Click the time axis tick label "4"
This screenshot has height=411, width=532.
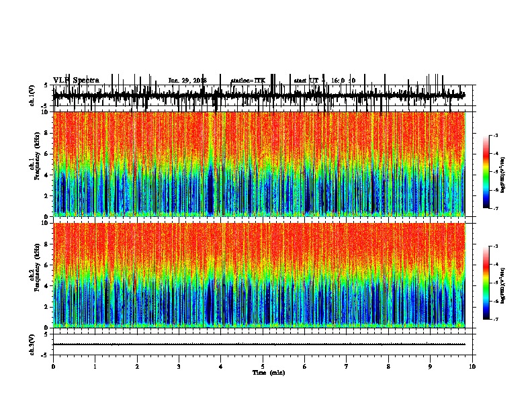click(x=221, y=367)
